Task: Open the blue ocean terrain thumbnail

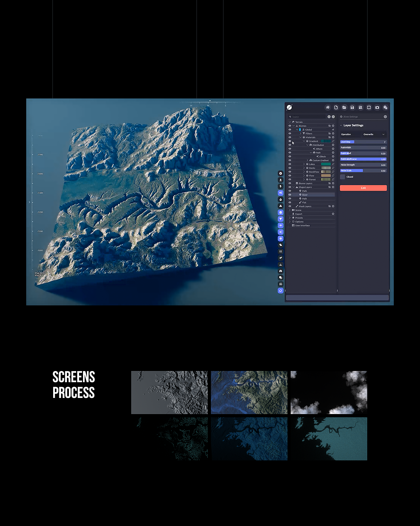Action: point(249,392)
